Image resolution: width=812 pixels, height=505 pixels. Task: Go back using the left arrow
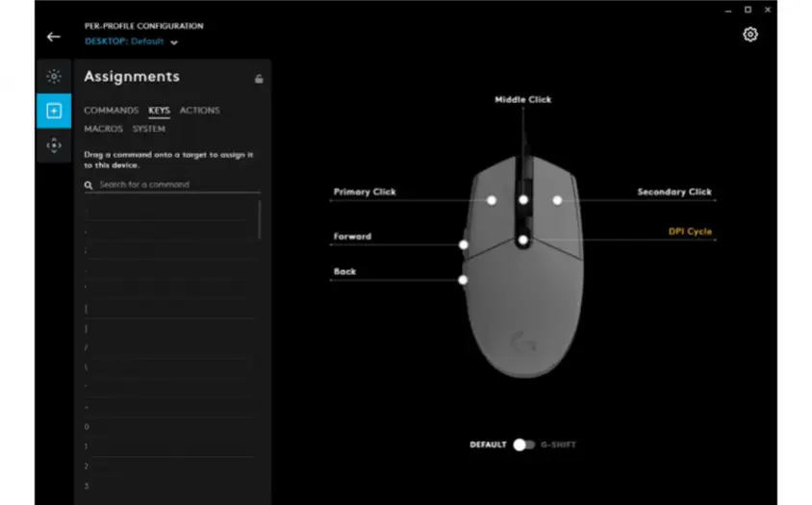[53, 37]
